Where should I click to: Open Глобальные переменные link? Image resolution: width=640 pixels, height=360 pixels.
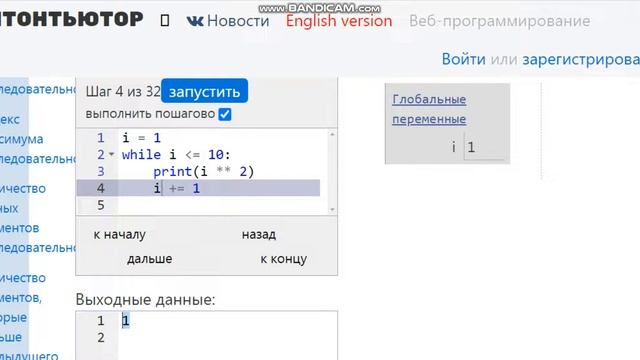click(x=429, y=109)
